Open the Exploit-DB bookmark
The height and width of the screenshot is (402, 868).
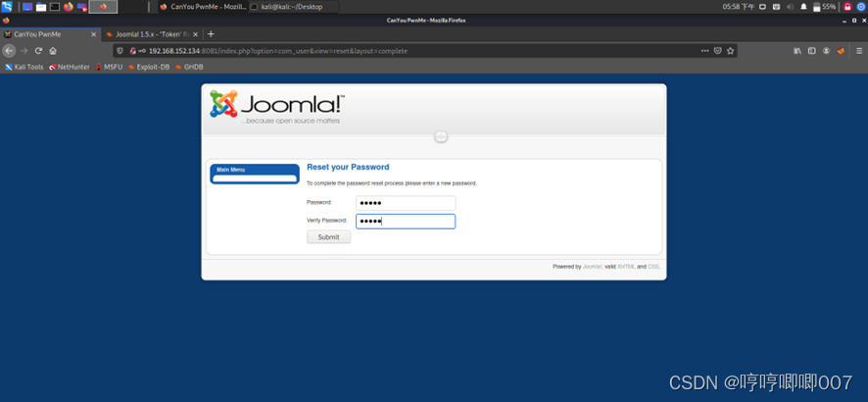coord(149,67)
